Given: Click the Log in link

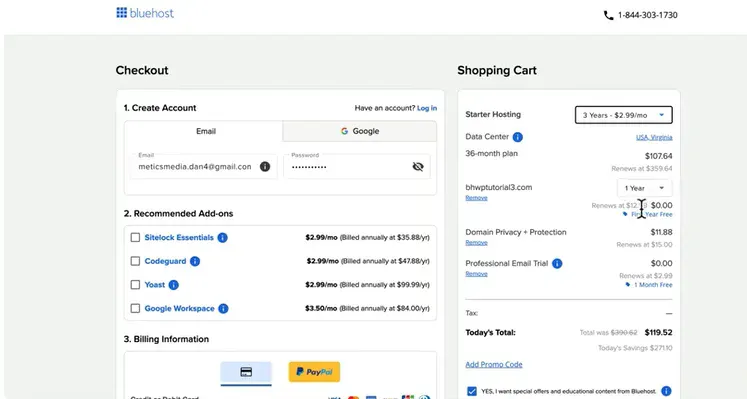Looking at the screenshot, I should (x=427, y=108).
